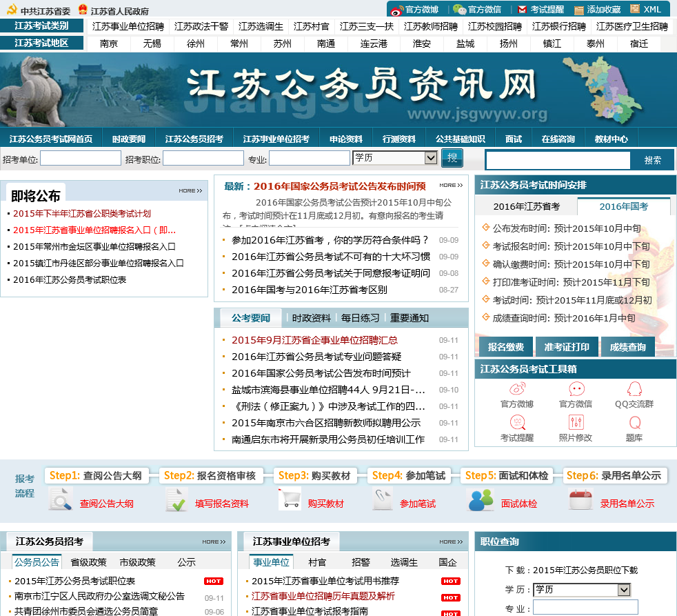This screenshot has width=677, height=616.
Task: Click the 成绩查询 button
Action: (628, 347)
